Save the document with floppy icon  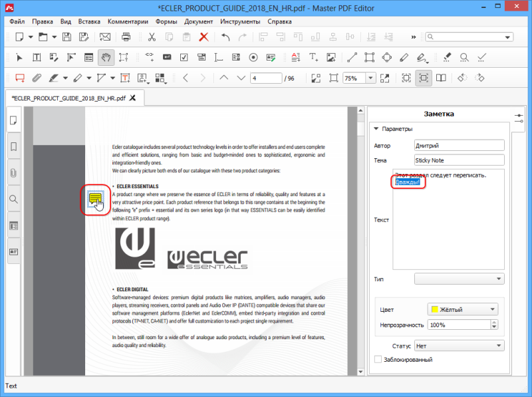67,37
